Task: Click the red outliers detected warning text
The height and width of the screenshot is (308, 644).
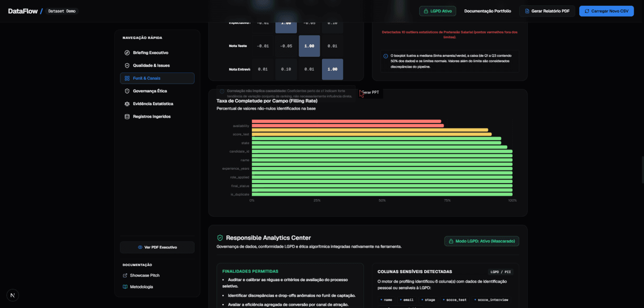Action: [449, 34]
